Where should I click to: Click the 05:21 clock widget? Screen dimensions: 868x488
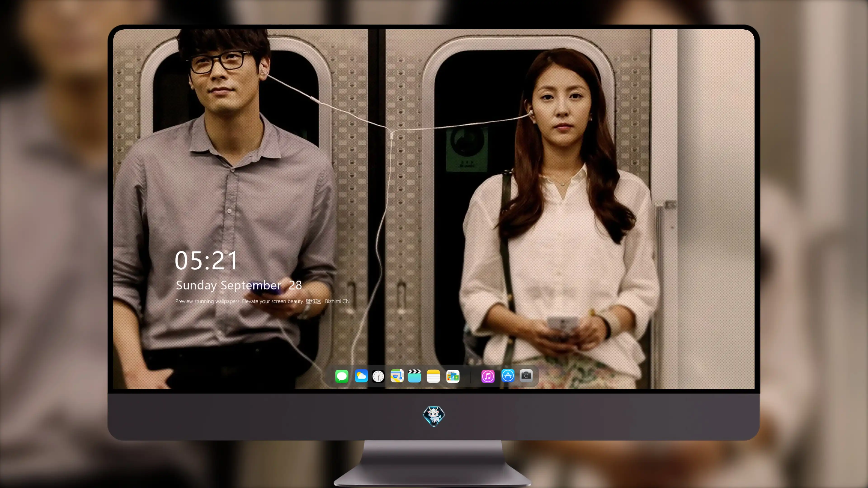[206, 260]
